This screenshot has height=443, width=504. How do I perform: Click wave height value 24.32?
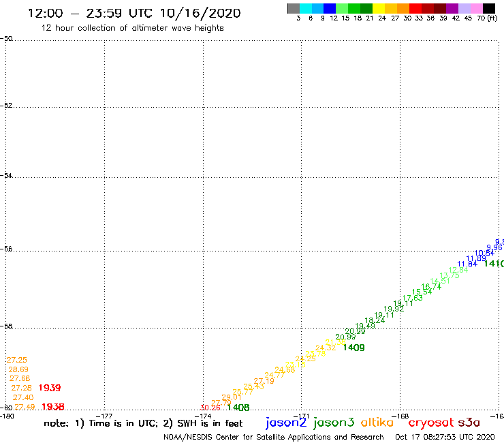coord(326,348)
